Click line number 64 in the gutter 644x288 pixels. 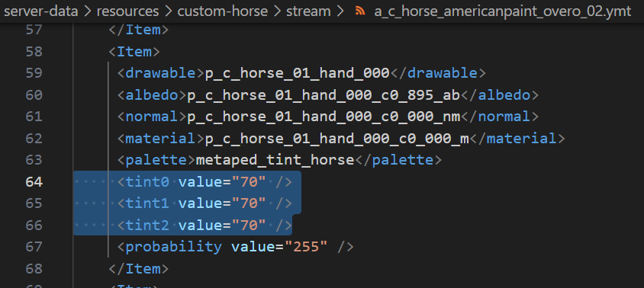pyautogui.click(x=34, y=182)
